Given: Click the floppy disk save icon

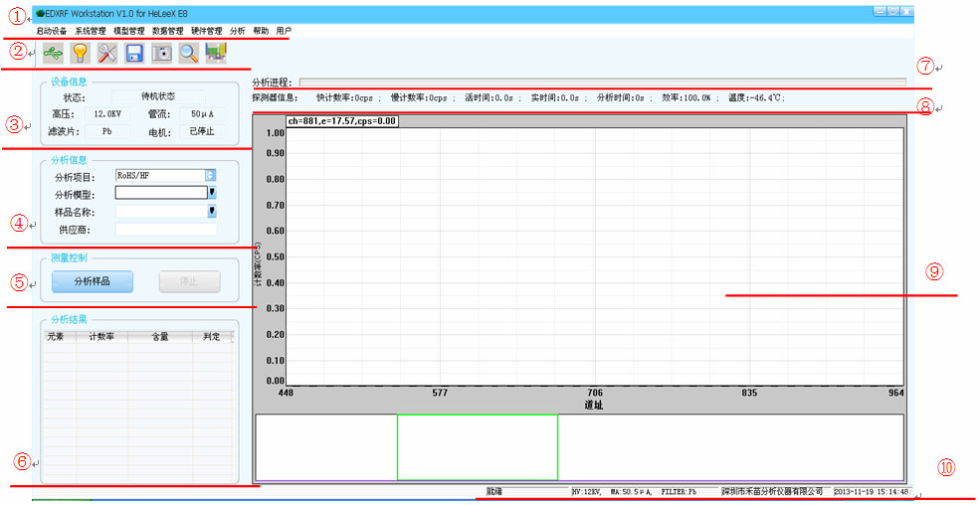Looking at the screenshot, I should point(134,54).
